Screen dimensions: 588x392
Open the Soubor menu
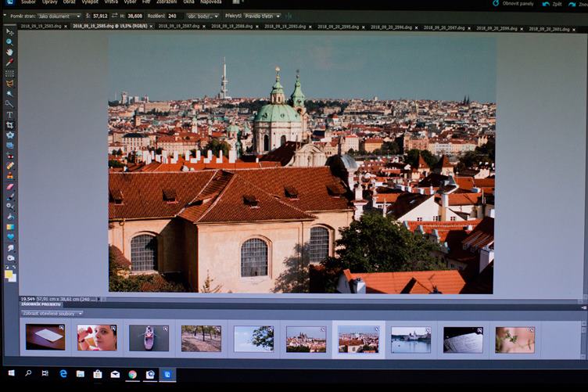point(28,2)
